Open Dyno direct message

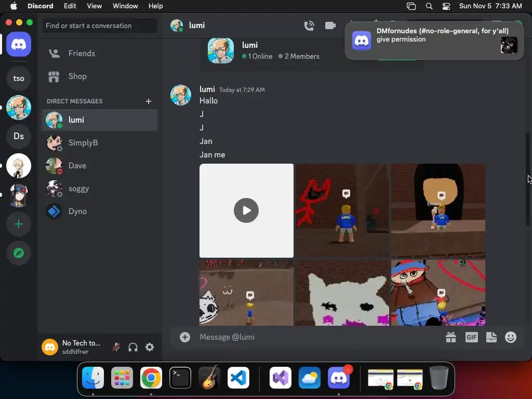click(x=100, y=211)
